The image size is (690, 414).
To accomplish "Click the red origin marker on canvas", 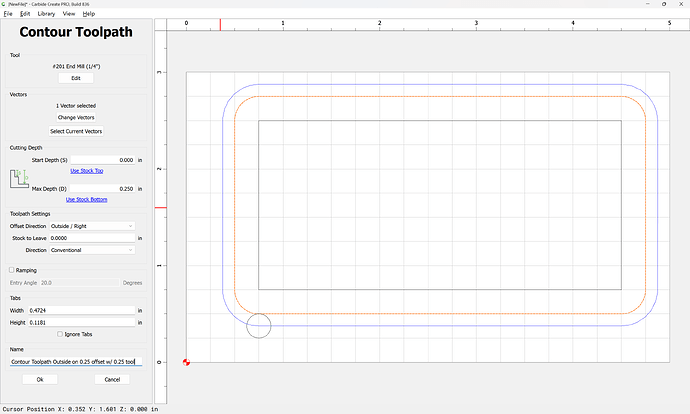I will click(187, 361).
